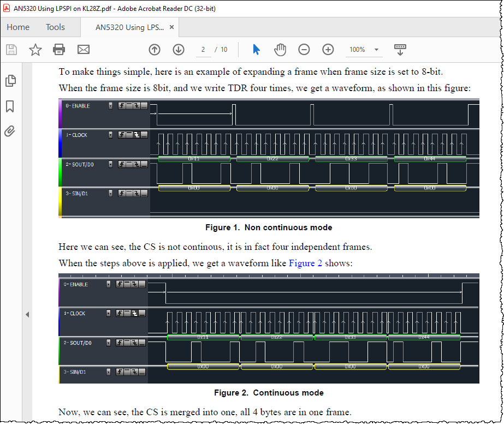The width and height of the screenshot is (504, 425).
Task: Open the Bookmarks side panel
Action: click(x=10, y=106)
